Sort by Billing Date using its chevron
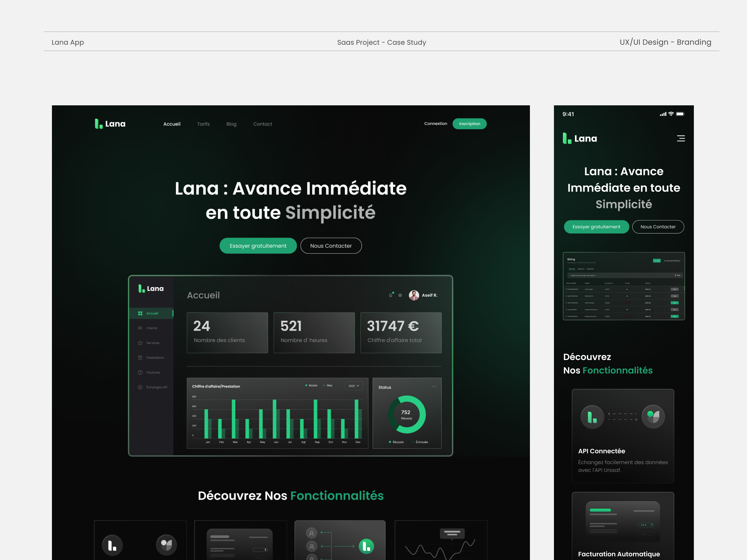Image resolution: width=747 pixels, height=560 pixels. pos(614,284)
